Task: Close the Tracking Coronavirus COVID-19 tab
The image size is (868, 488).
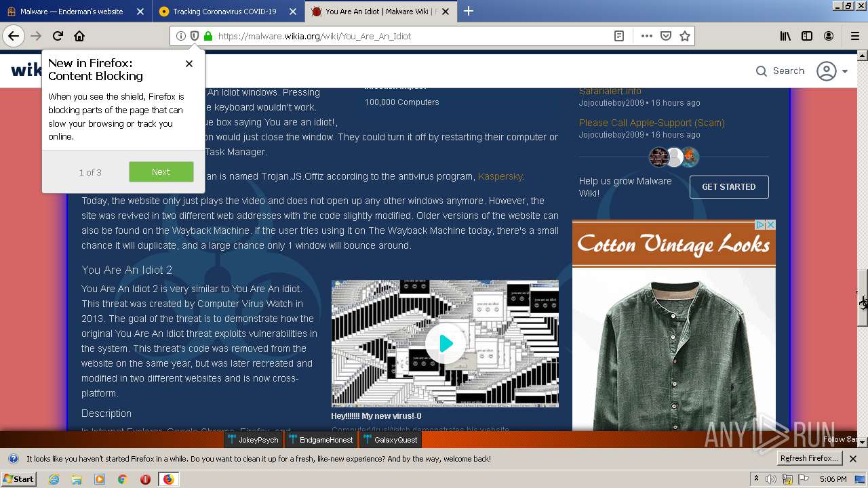Action: coord(292,12)
